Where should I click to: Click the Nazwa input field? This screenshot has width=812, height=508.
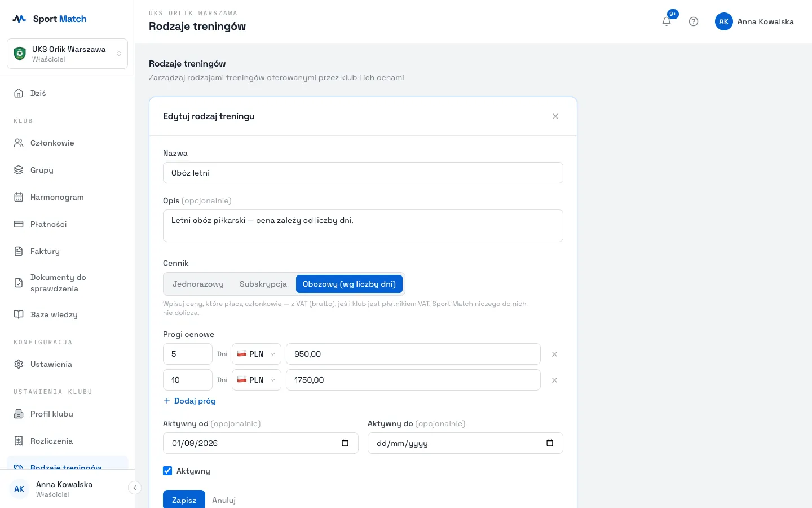pos(363,173)
